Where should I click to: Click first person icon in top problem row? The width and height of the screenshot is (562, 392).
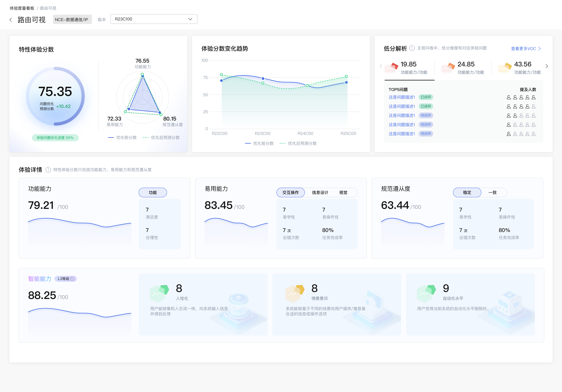click(x=509, y=97)
